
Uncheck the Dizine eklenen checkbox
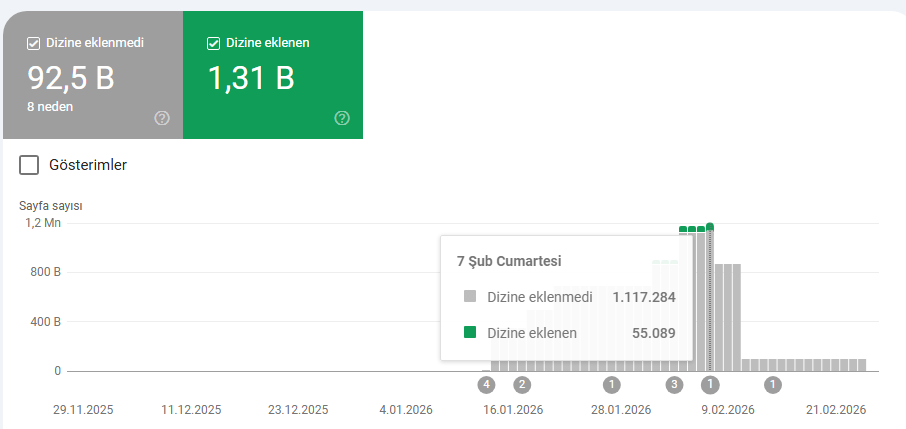pyautogui.click(x=213, y=43)
